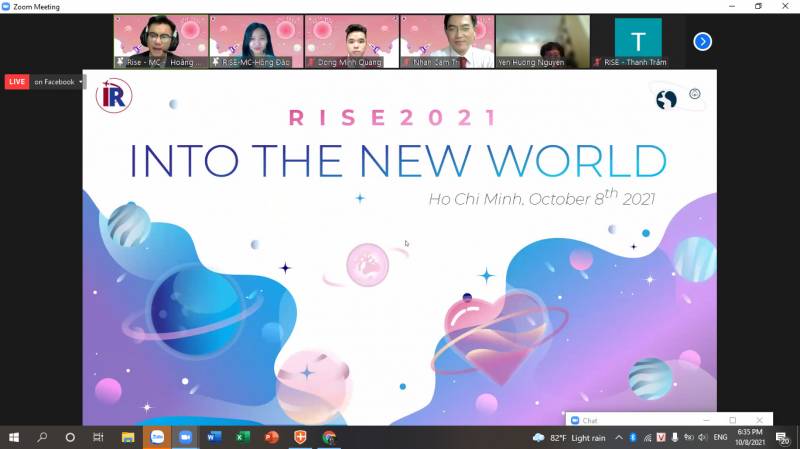Select the RISE - Thanh Trâm participant tile
This screenshot has width=800, height=449.
coord(638,41)
